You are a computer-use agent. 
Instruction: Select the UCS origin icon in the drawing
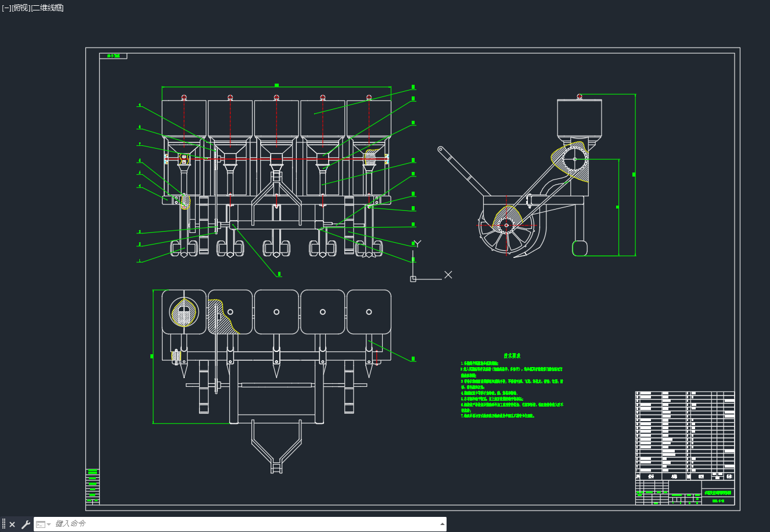coord(413,279)
